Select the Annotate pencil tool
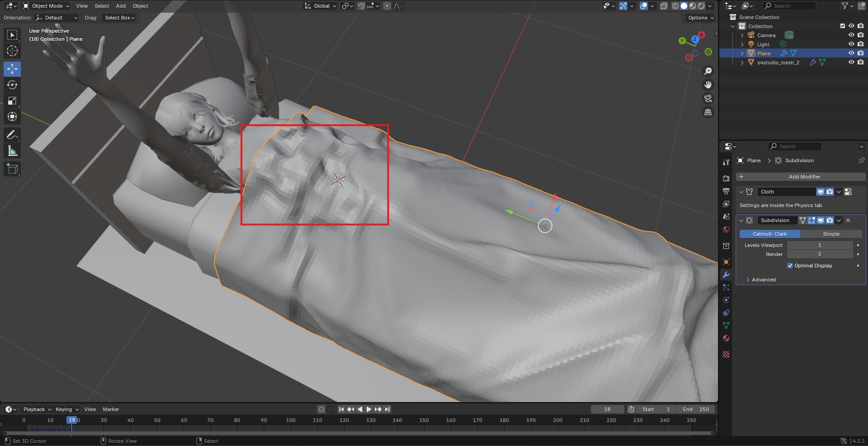Viewport: 868px width, 446px height. [x=12, y=135]
